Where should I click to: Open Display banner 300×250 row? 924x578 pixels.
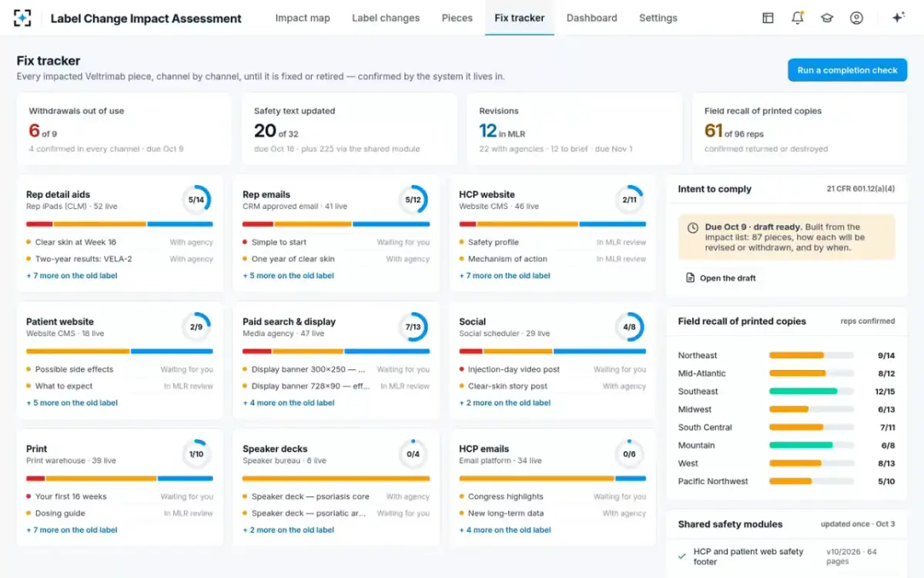tap(336, 369)
